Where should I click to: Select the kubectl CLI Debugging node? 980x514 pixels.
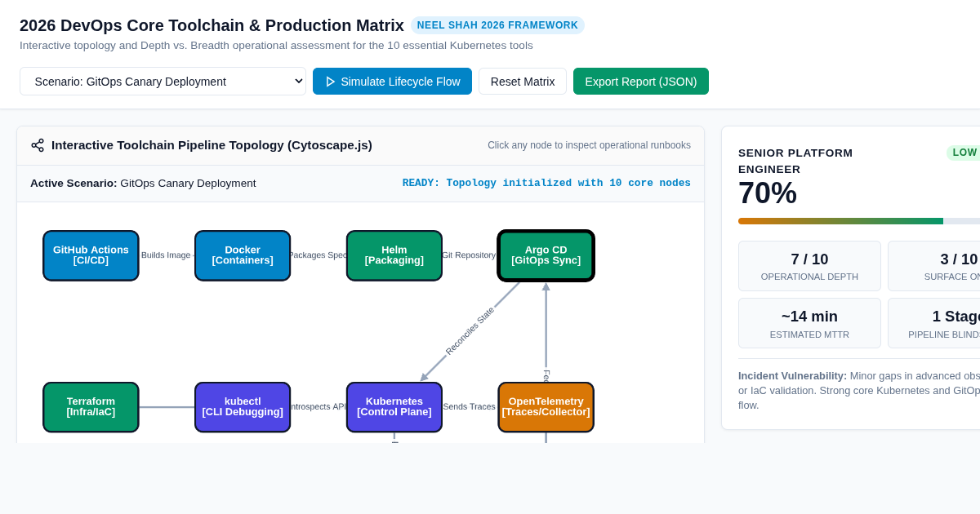click(243, 407)
